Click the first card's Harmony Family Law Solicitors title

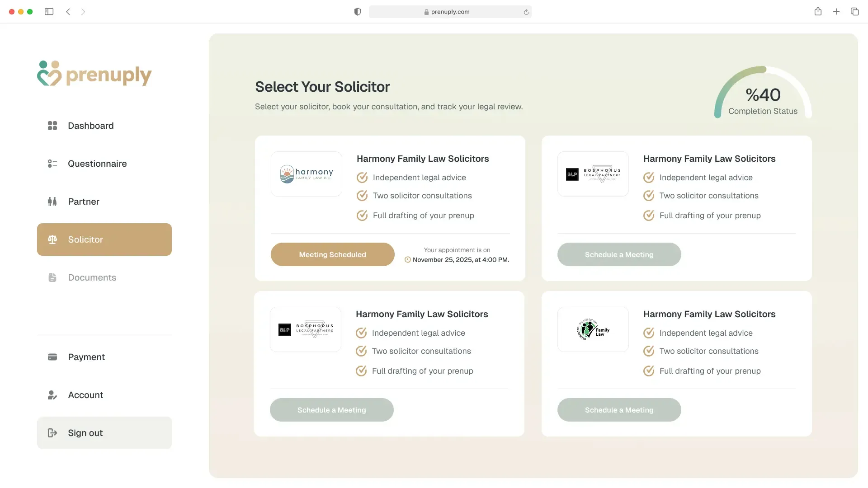(x=423, y=159)
